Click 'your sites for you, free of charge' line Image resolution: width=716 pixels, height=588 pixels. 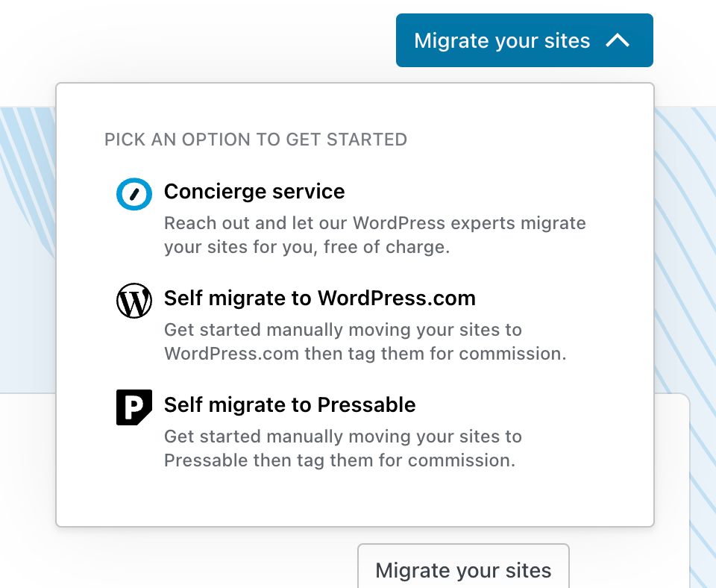click(307, 247)
